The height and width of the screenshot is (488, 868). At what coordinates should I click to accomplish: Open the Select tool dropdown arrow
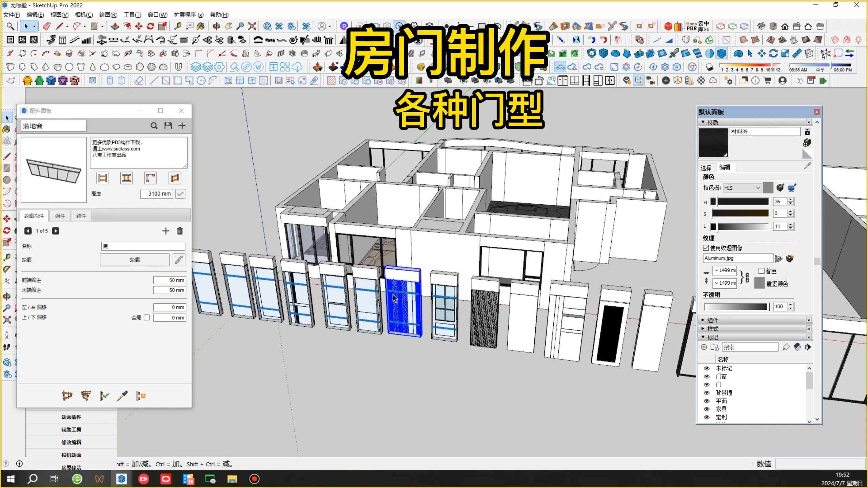(x=34, y=26)
